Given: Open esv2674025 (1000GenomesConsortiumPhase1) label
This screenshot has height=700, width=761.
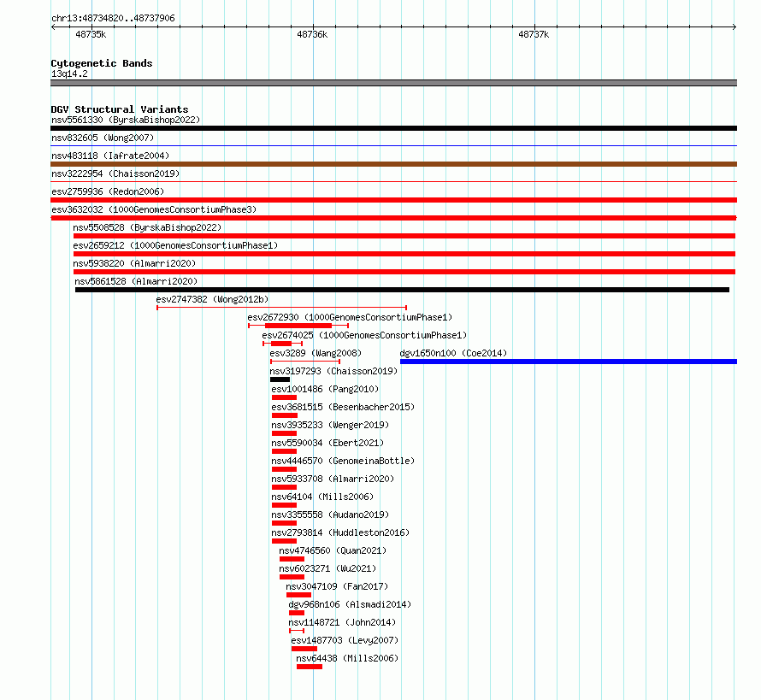Looking at the screenshot, I should coord(364,335).
